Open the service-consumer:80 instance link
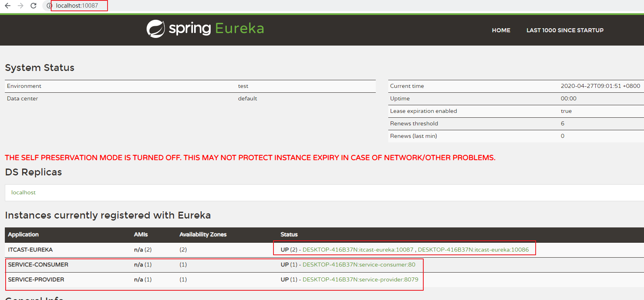The image size is (644, 300). click(359, 265)
